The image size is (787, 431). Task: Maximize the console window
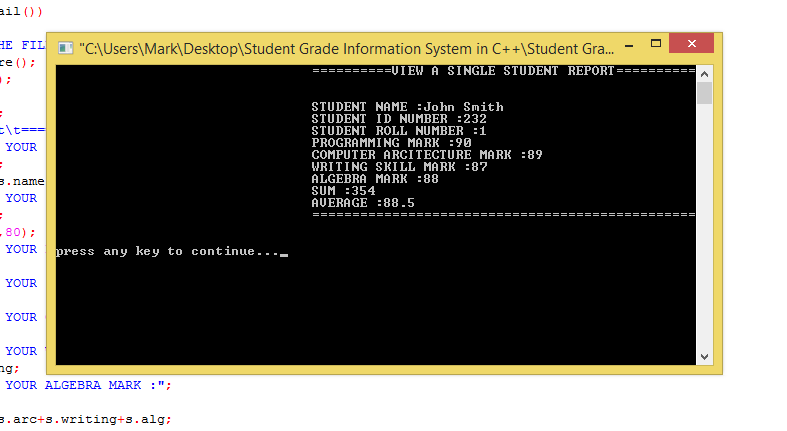pos(655,46)
